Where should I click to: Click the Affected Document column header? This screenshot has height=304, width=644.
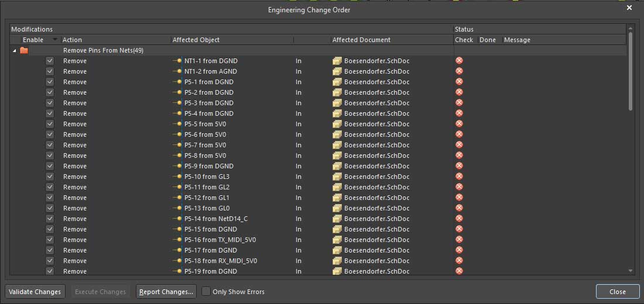pyautogui.click(x=361, y=40)
